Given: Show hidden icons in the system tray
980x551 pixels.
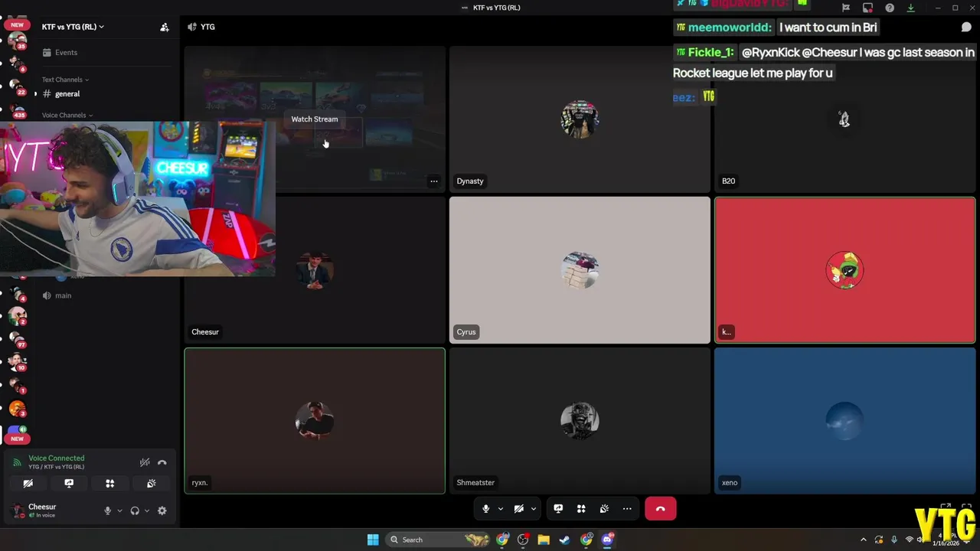Looking at the screenshot, I should pos(864,540).
